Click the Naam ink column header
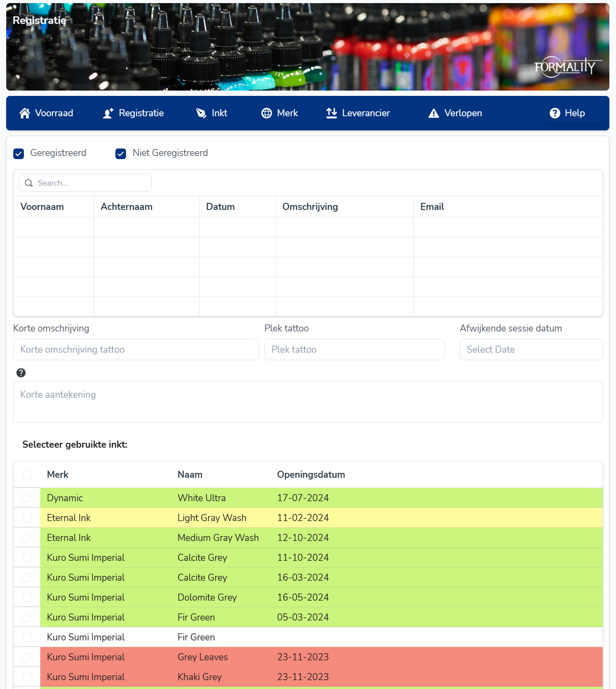This screenshot has width=616, height=689. click(x=190, y=475)
